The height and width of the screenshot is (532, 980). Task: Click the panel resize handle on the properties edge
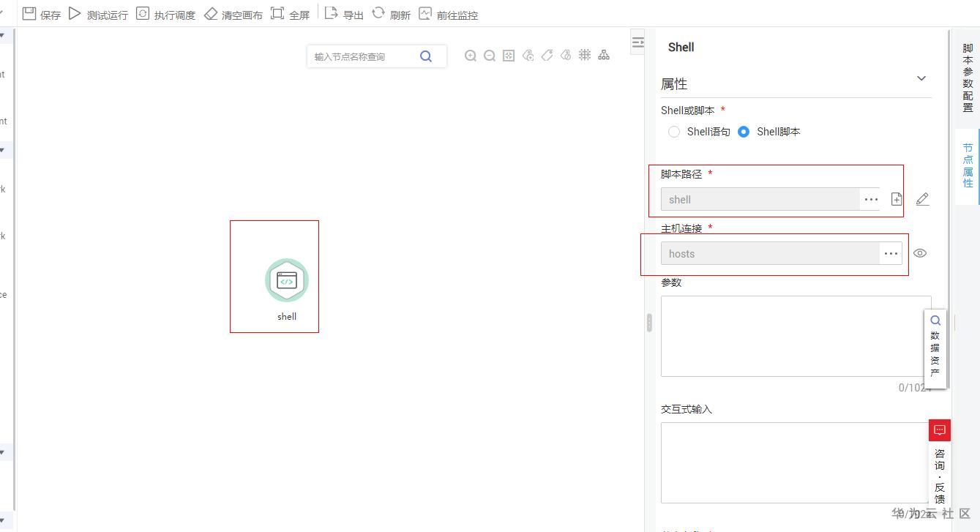[649, 323]
